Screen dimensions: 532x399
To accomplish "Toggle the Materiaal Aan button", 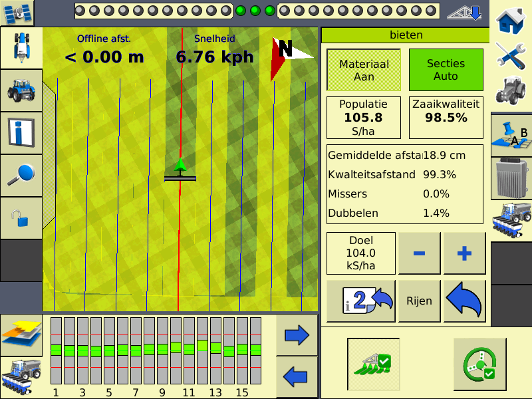I will (364, 70).
